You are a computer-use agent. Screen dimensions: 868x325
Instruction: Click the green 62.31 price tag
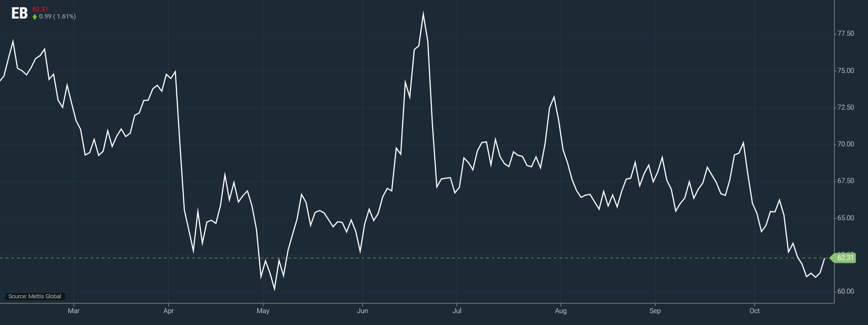[844, 258]
